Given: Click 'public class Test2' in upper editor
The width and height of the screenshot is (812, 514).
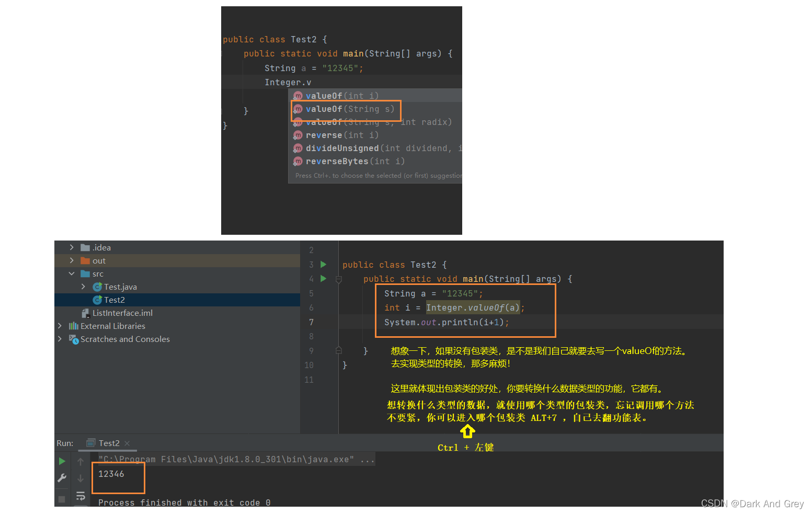Looking at the screenshot, I should tap(269, 39).
